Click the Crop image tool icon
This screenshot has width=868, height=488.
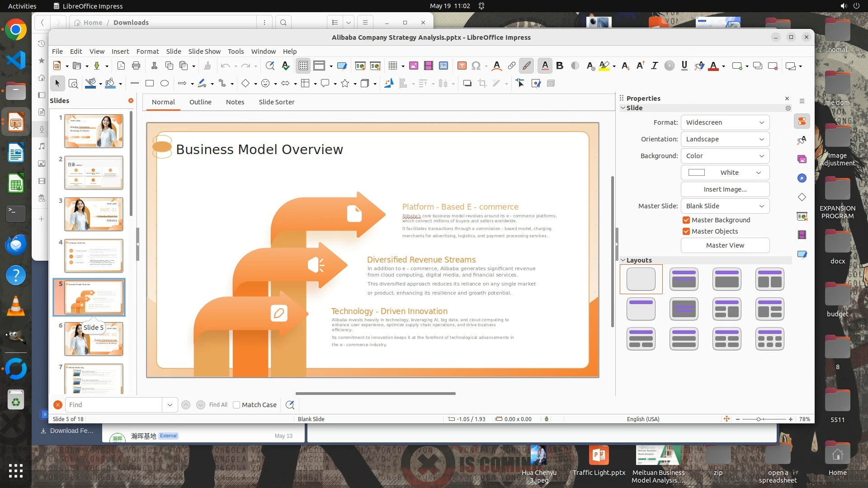[482, 83]
